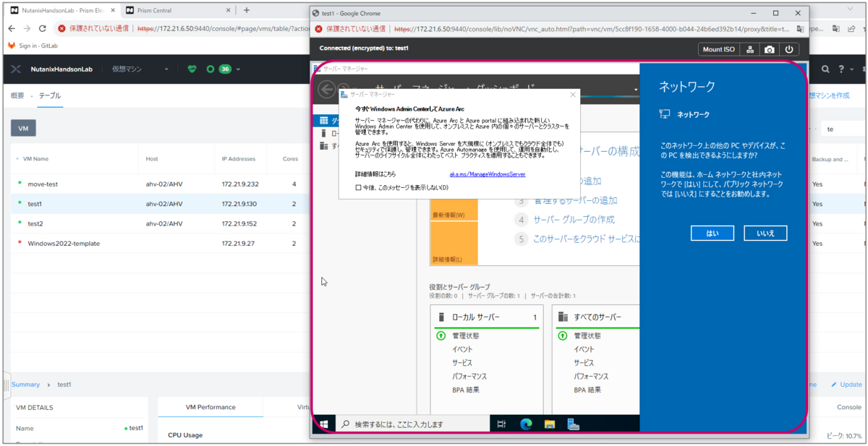
Task: Click the 36 tasks badge
Action: point(225,69)
